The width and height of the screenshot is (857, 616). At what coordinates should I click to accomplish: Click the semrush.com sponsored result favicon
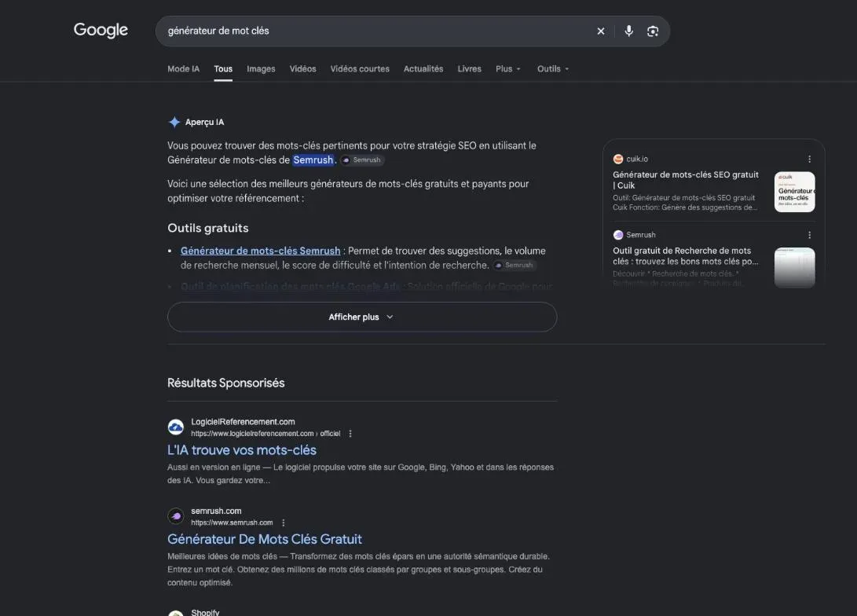point(175,516)
